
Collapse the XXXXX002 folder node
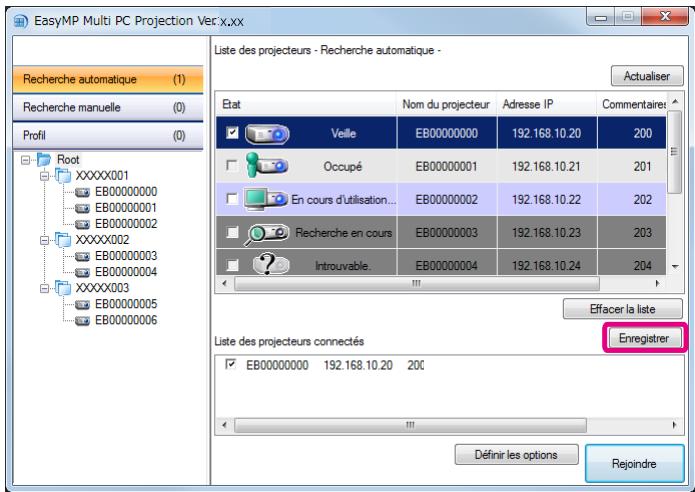click(x=44, y=240)
